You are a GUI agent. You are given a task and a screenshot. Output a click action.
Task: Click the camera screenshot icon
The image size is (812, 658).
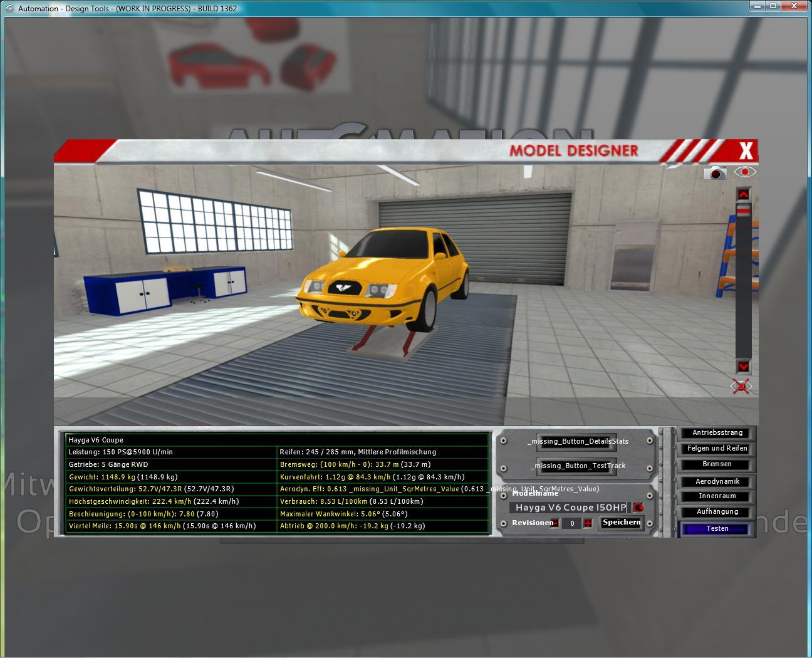coord(714,173)
